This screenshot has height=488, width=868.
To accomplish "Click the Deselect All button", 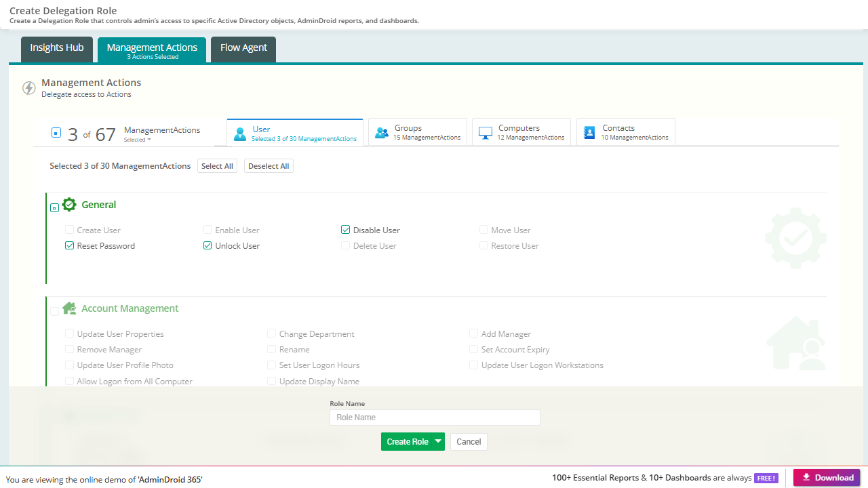I will pos(269,166).
